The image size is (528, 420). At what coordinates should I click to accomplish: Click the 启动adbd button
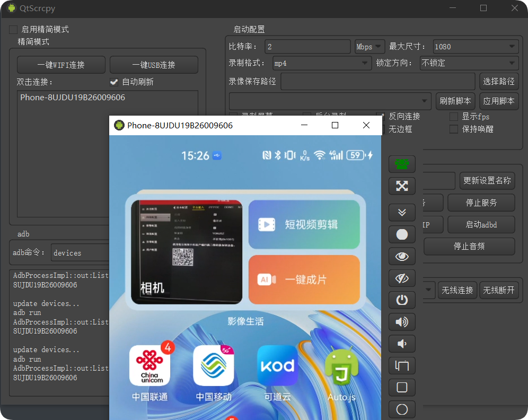click(x=481, y=224)
